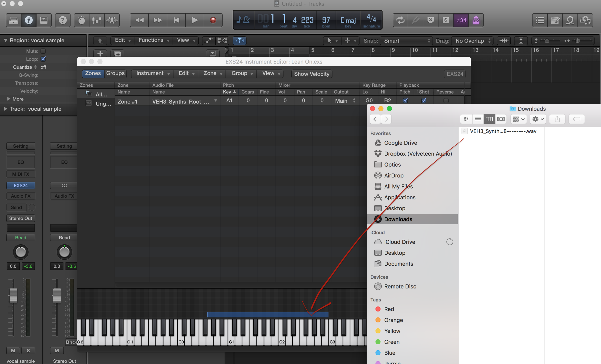Toggle Zone #1 1Shot checkbox

[424, 100]
